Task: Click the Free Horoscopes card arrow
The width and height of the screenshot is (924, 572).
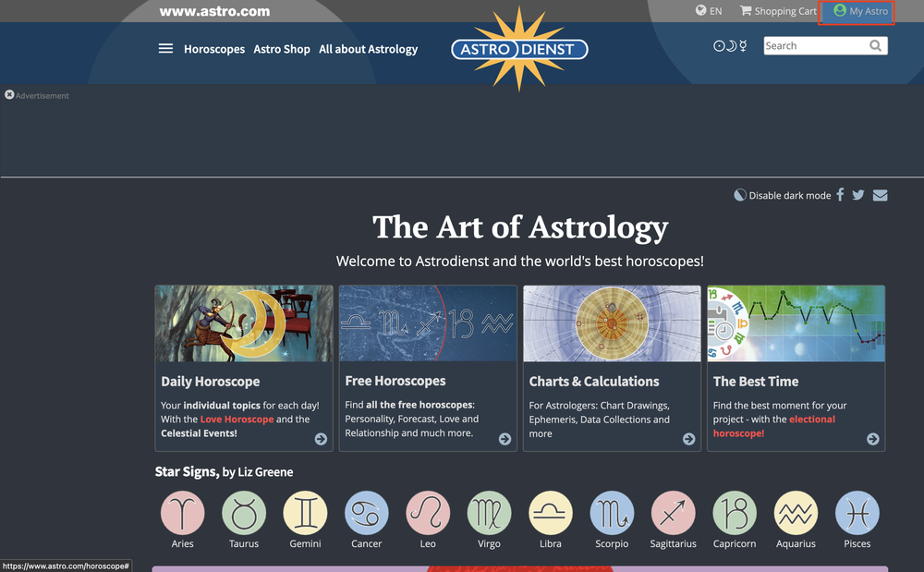Action: tap(505, 439)
